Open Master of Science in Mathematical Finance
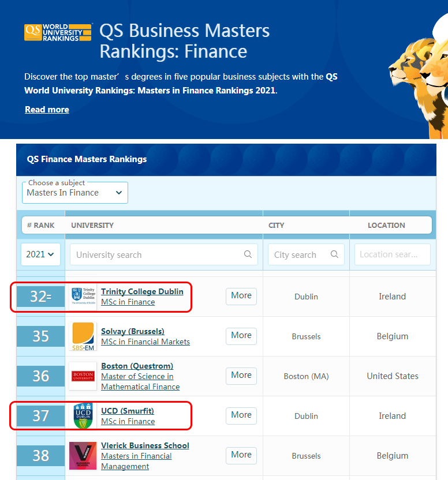Image resolution: width=448 pixels, height=480 pixels. coord(140,381)
